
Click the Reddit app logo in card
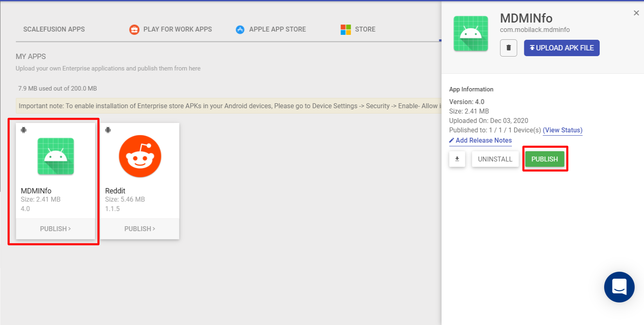pos(140,156)
